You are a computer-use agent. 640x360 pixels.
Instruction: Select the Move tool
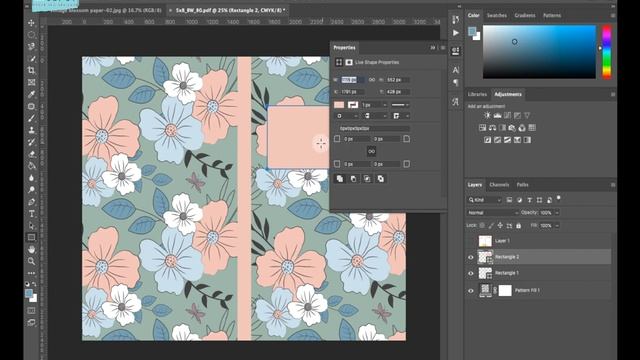coord(31,23)
